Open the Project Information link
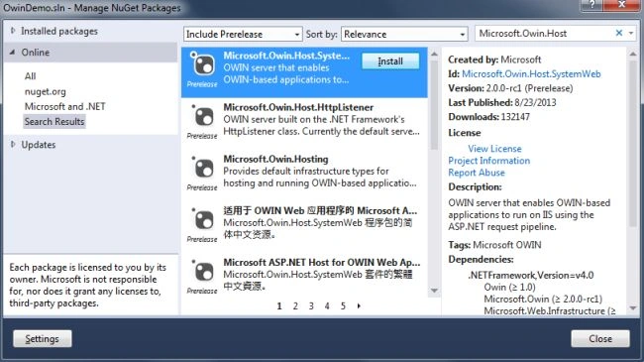The height and width of the screenshot is (362, 644). coord(488,161)
